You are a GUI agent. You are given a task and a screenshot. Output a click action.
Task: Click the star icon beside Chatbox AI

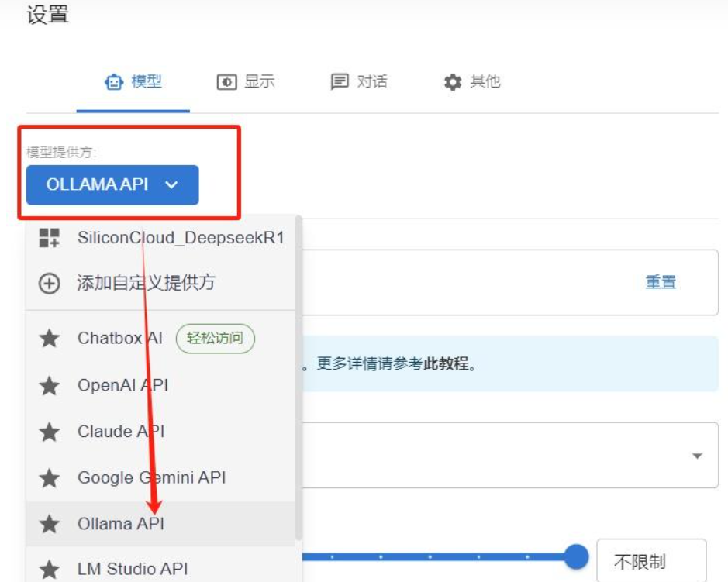[49, 338]
